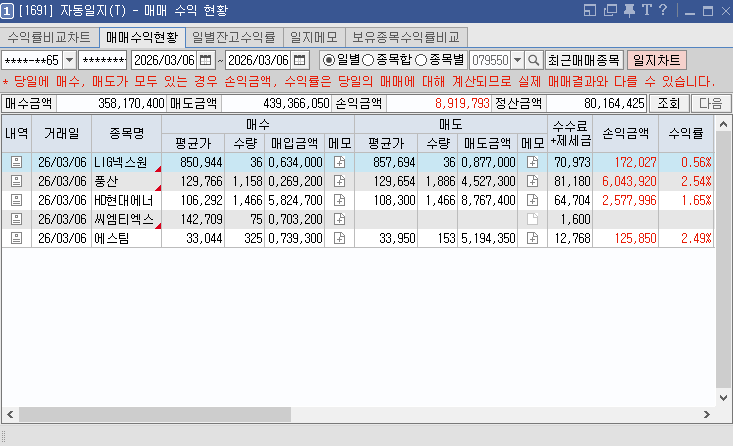Click the horizontal scrollbar right arrow
This screenshot has width=733, height=446.
pyautogui.click(x=707, y=414)
